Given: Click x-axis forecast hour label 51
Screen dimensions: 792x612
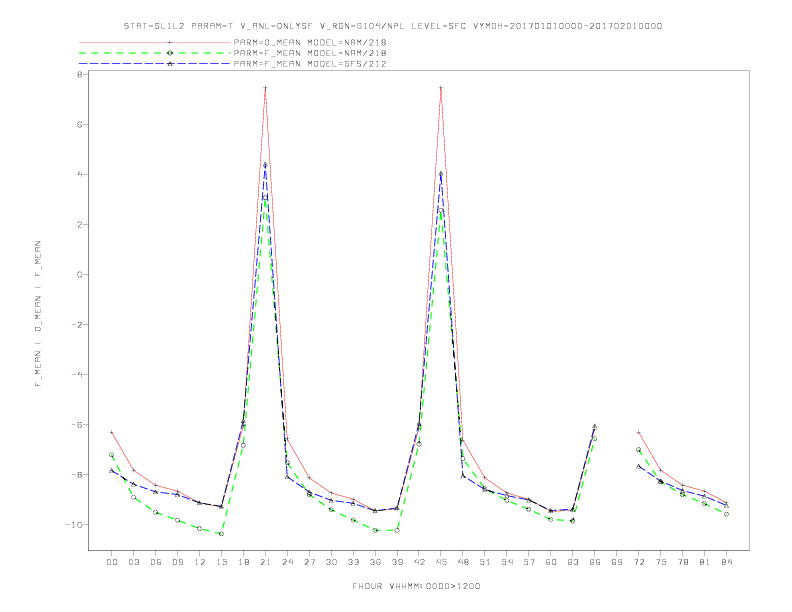Looking at the screenshot, I should (485, 562).
